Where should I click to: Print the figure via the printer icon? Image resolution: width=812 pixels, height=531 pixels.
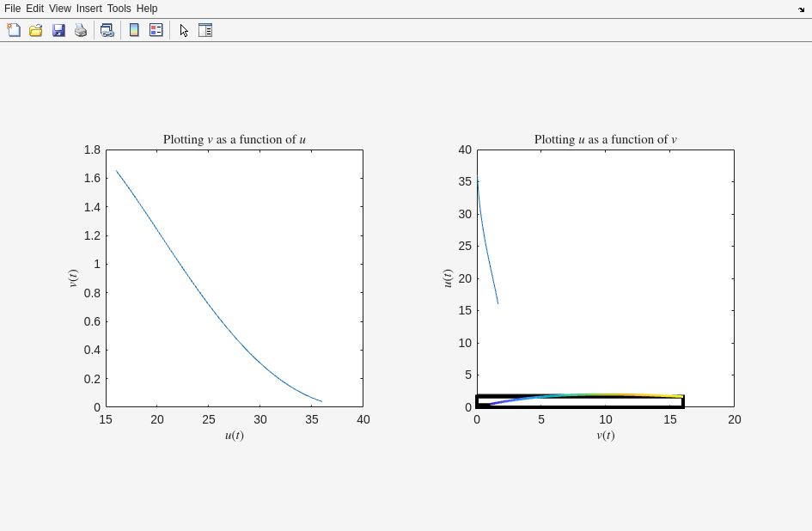(x=81, y=30)
